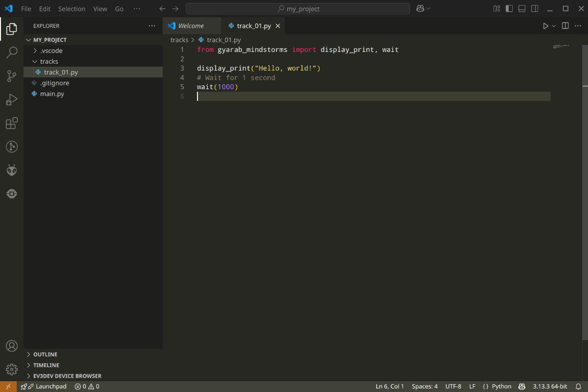Open the Source Control view

tap(12, 76)
